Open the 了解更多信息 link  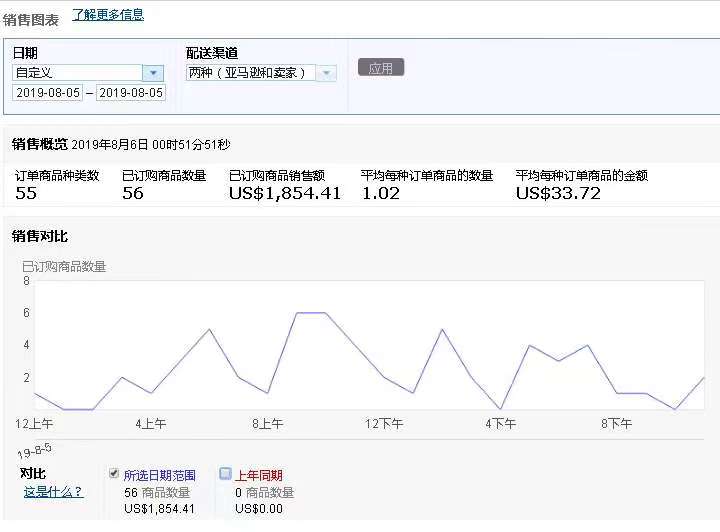(108, 15)
